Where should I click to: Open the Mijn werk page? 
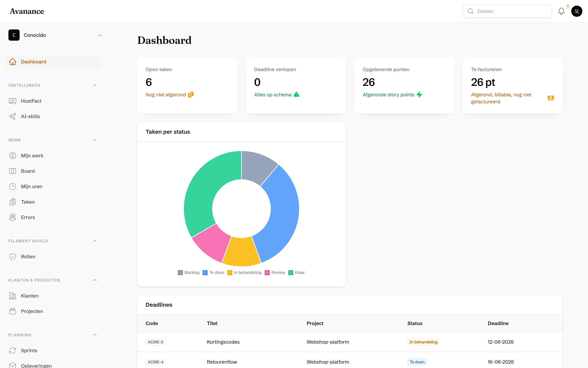53,156
